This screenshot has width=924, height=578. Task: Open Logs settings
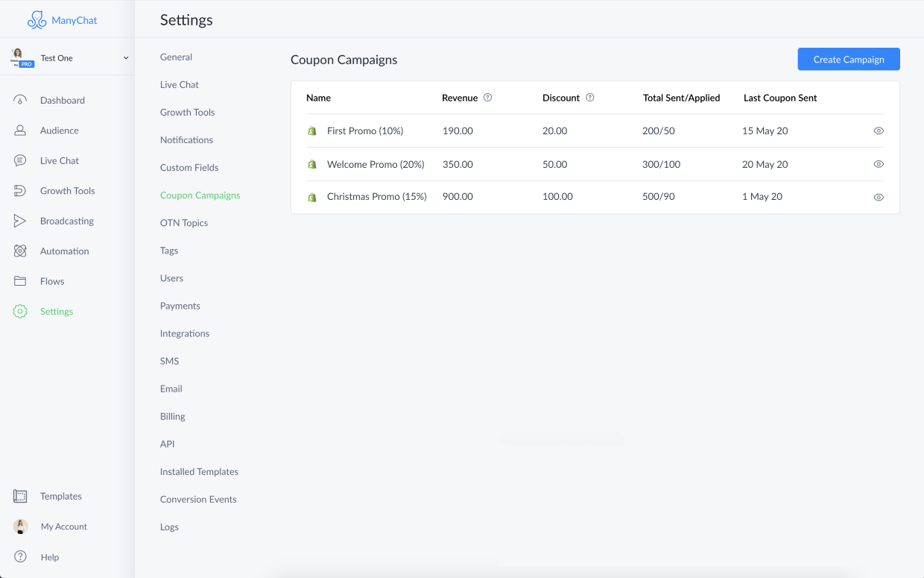169,527
